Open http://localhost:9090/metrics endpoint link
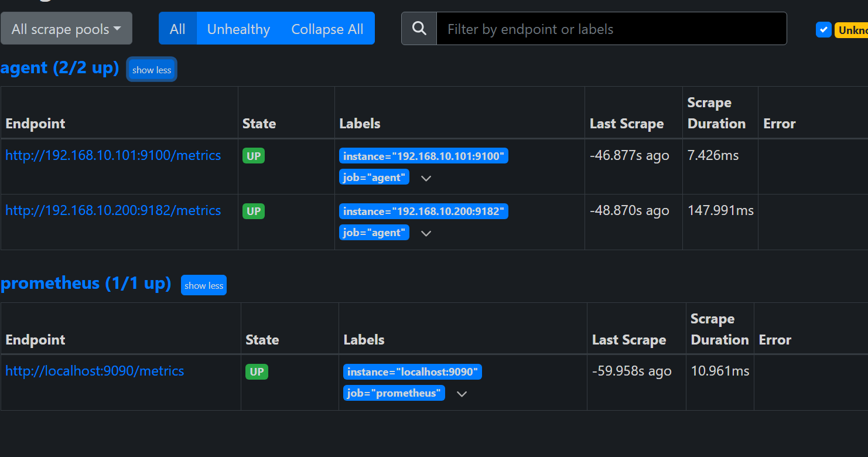 coord(95,371)
